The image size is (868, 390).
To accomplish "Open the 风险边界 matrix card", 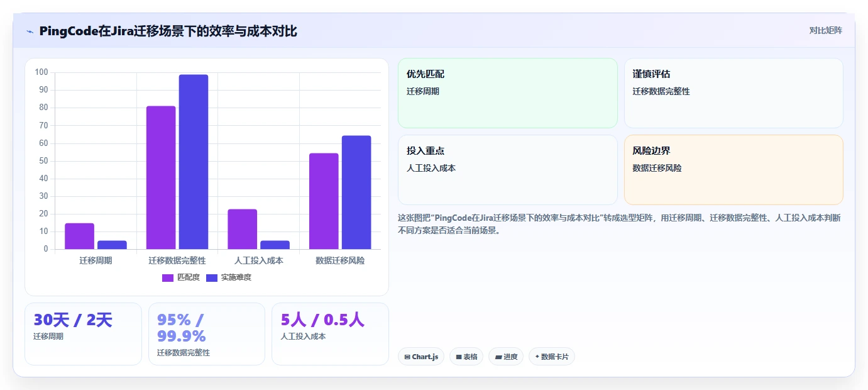I will pos(733,170).
